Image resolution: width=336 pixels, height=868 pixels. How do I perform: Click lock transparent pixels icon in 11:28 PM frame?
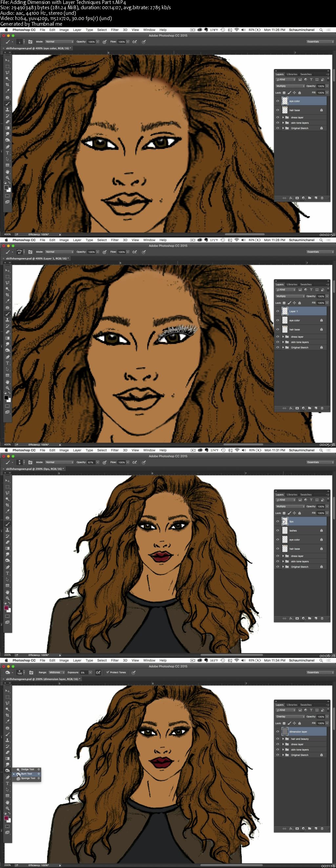pos(284,303)
